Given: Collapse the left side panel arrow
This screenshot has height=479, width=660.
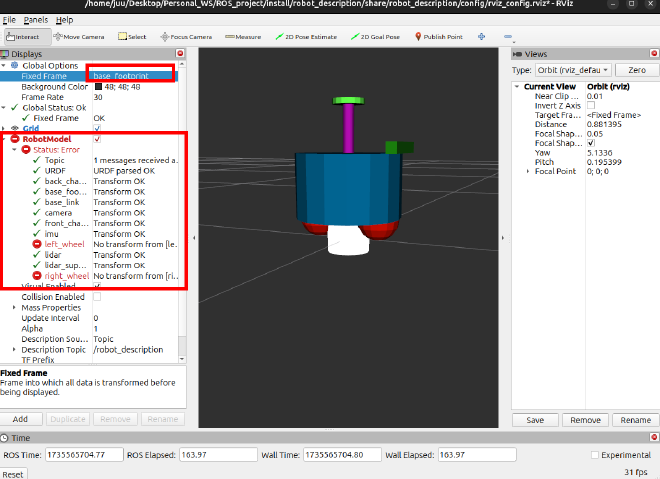Looking at the screenshot, I should (x=194, y=238).
